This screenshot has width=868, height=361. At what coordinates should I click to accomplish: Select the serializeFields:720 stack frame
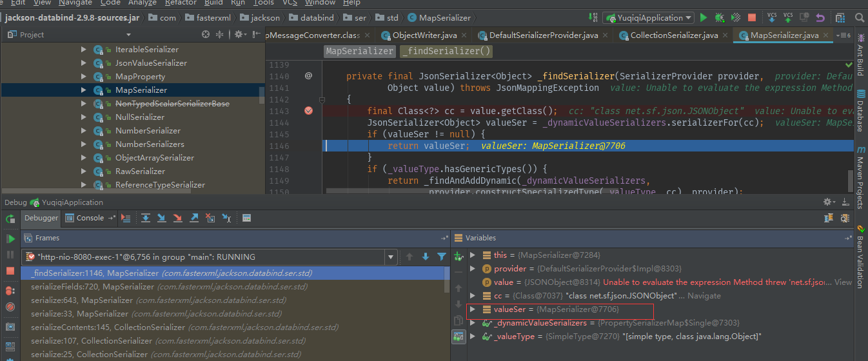[92, 287]
